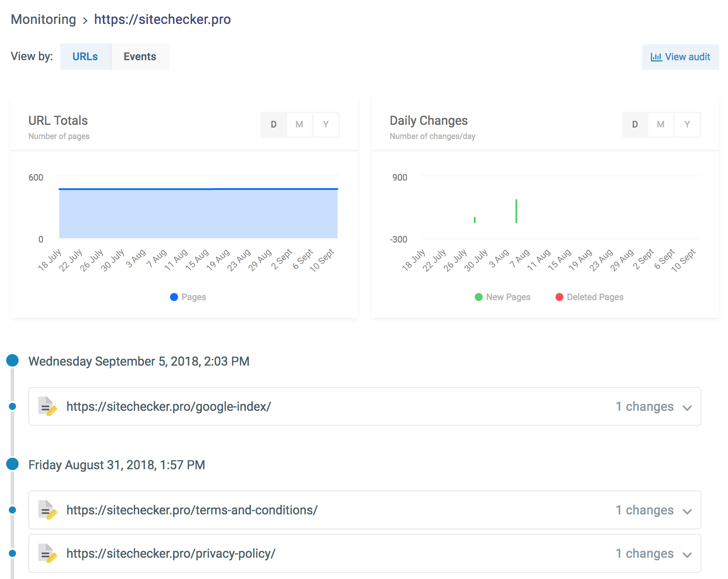Go to Monitoring breadcrumb
The width and height of the screenshot is (728, 579).
point(43,19)
